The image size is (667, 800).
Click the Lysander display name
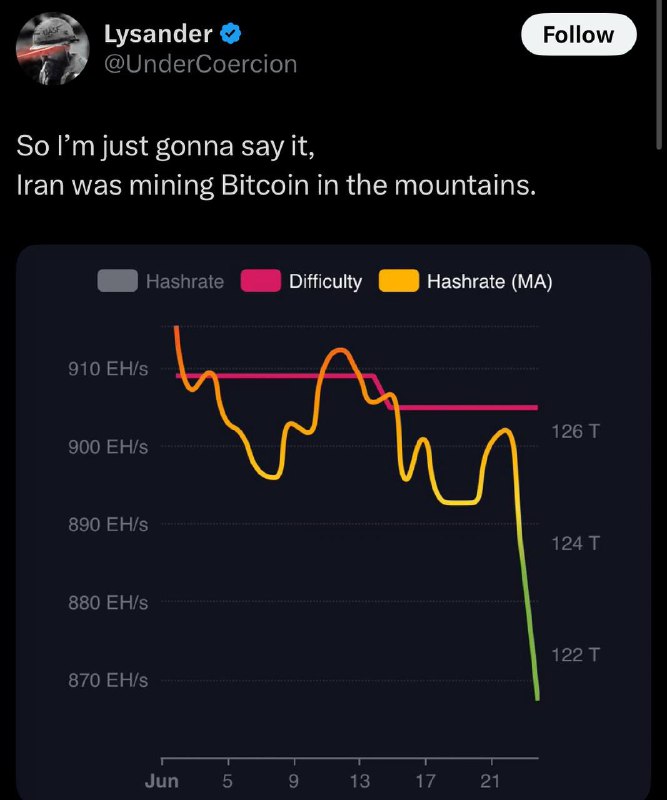coord(158,34)
